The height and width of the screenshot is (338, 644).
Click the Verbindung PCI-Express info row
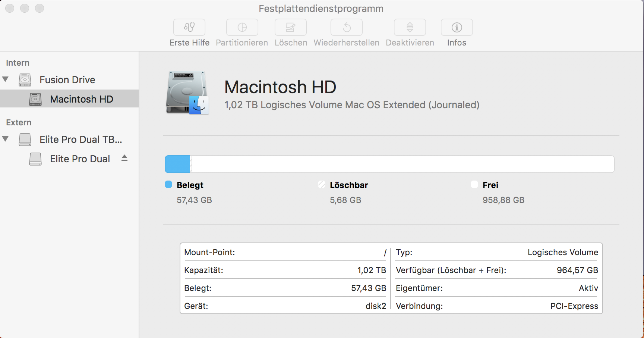496,306
